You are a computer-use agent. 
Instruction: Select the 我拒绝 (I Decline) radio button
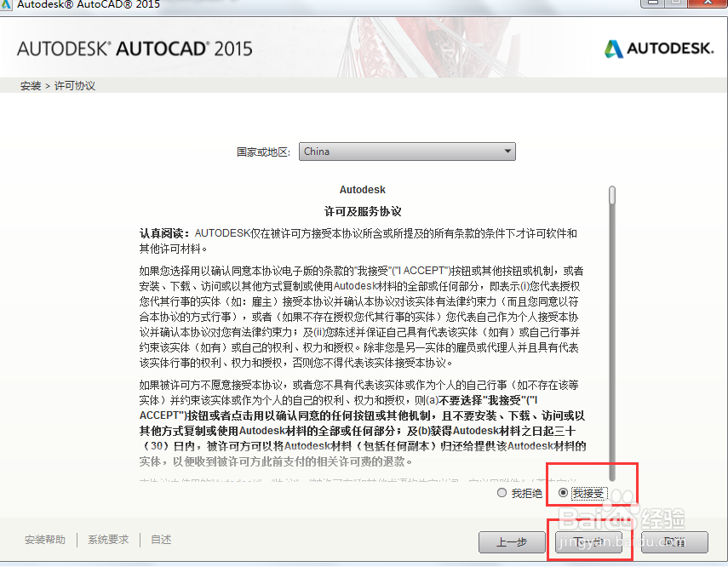click(x=502, y=492)
